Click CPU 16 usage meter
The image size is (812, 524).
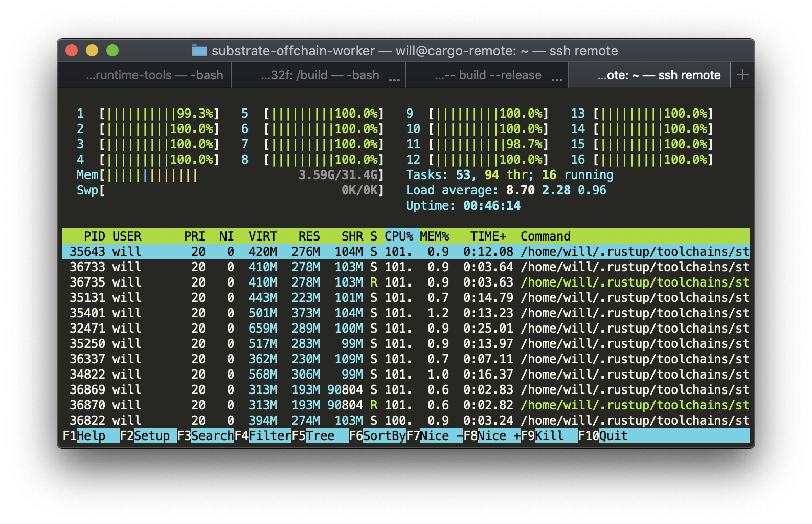(642, 160)
